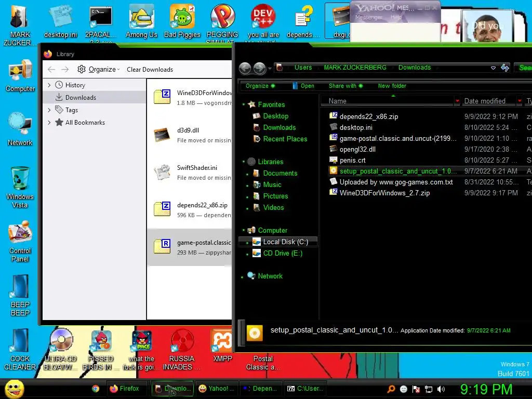
Task: Open the Share with dropdown in Explorer
Action: point(345,86)
